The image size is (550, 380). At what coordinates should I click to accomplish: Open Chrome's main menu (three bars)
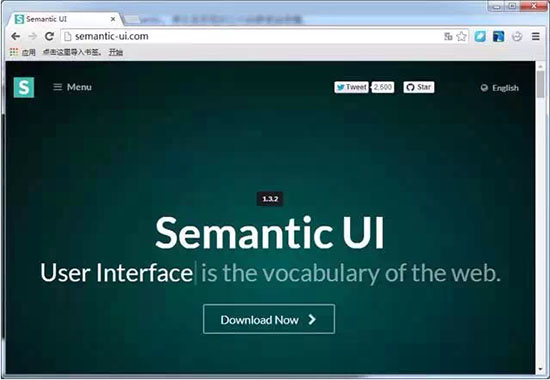tap(536, 36)
